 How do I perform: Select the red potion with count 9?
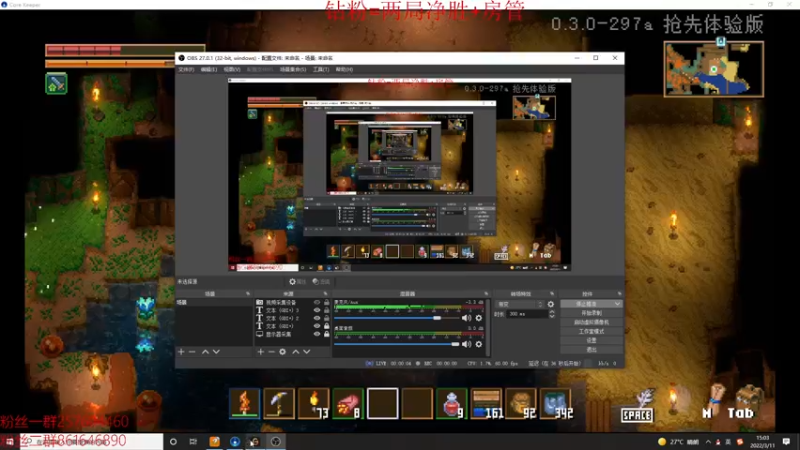(452, 404)
